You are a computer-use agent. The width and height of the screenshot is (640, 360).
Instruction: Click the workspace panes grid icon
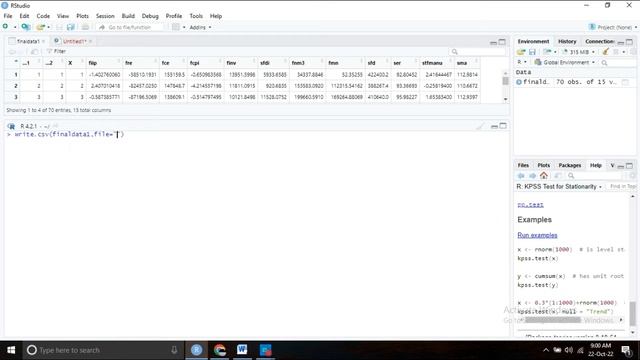(x=176, y=27)
